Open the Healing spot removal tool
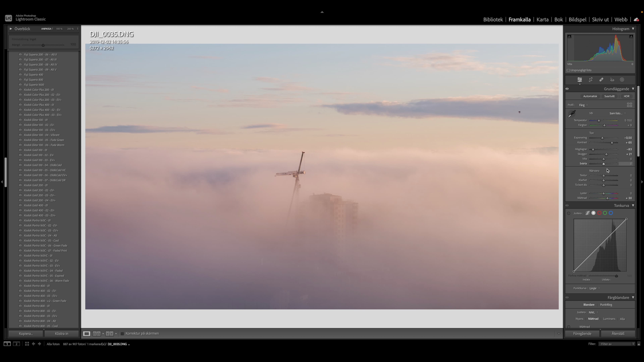The width and height of the screenshot is (644, 362). coord(602,80)
